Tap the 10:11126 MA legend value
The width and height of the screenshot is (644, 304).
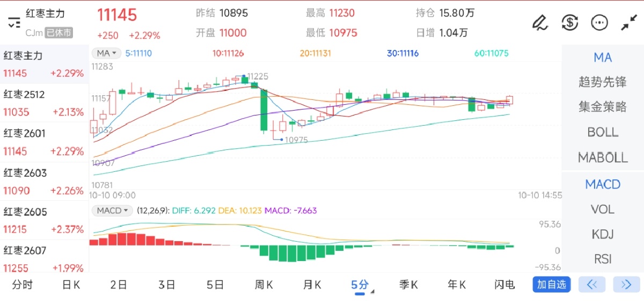[228, 53]
